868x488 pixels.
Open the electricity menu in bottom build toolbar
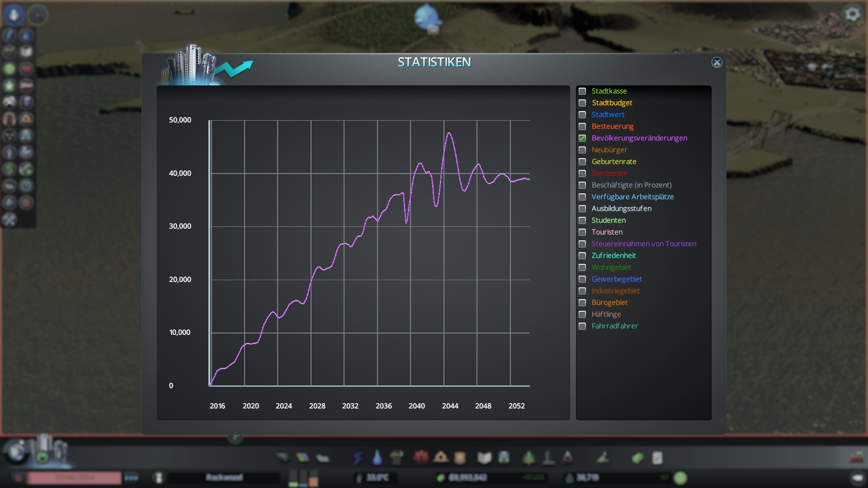(x=358, y=458)
